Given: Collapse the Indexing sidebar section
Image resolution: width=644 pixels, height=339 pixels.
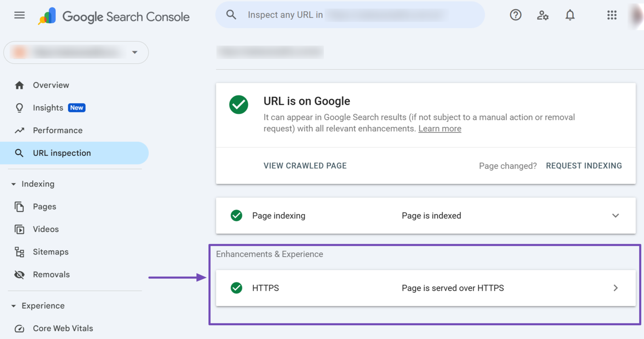Looking at the screenshot, I should coord(13,184).
